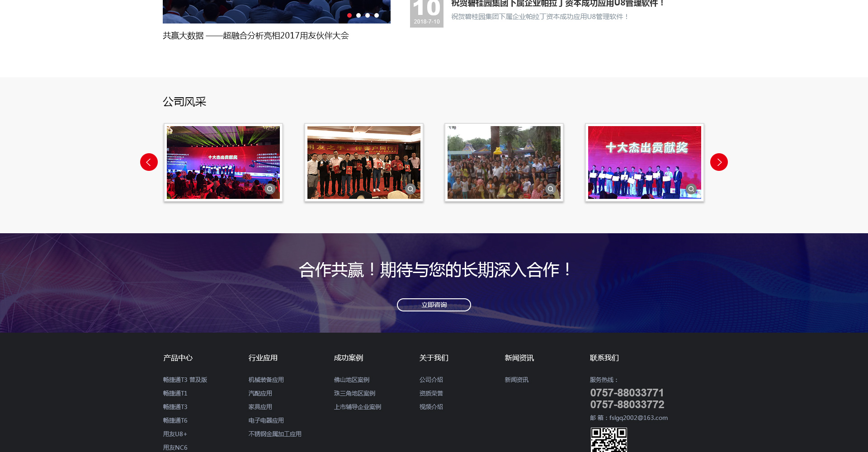Select the last slider dot
This screenshot has height=452, width=868.
click(377, 15)
